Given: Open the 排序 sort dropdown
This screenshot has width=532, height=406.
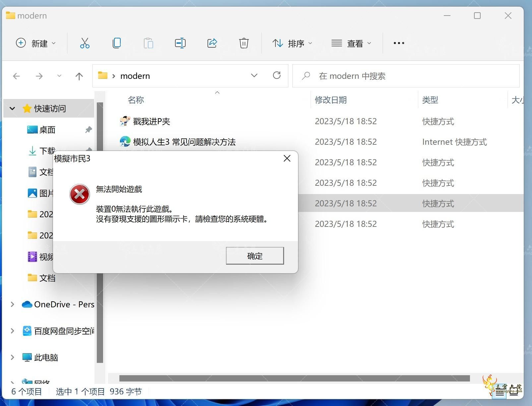Looking at the screenshot, I should click(x=292, y=43).
